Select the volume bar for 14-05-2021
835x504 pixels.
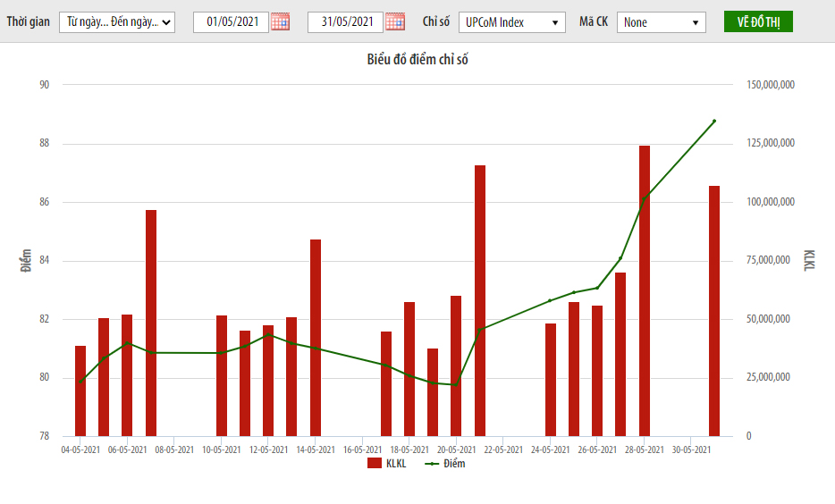pos(316,338)
